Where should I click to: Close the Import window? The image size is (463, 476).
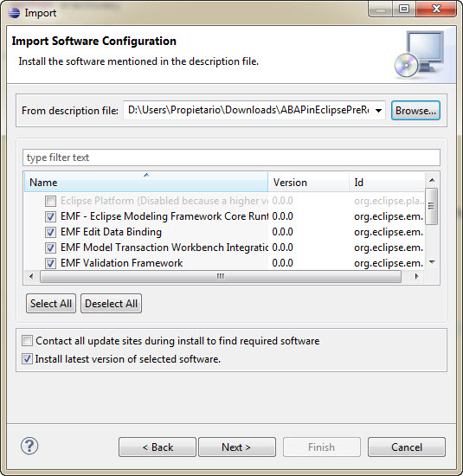coord(436,10)
